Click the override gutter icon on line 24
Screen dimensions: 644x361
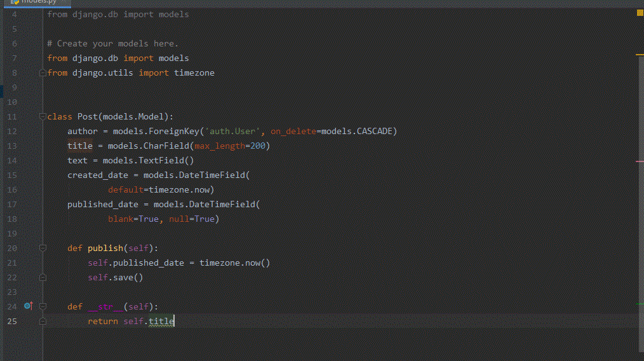tap(28, 306)
